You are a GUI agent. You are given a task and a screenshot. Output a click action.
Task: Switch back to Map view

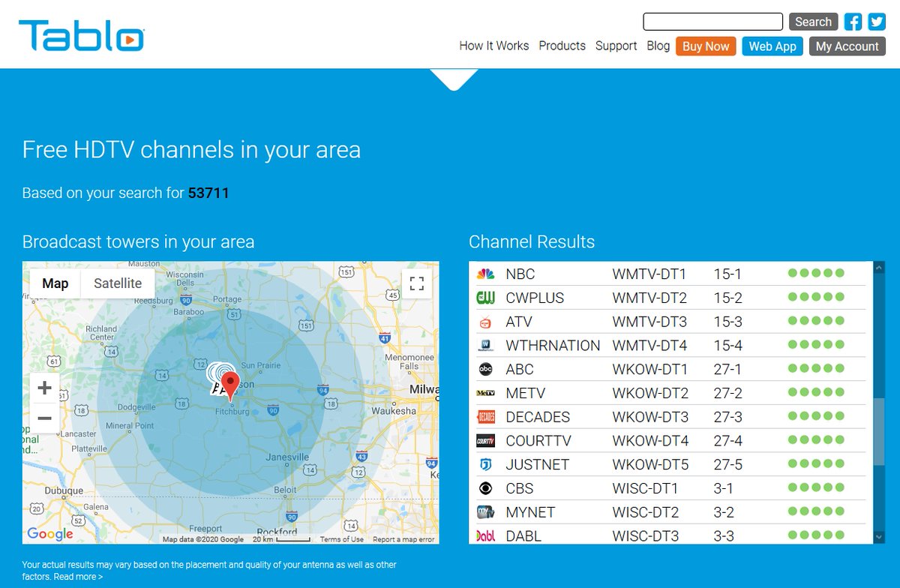point(55,283)
